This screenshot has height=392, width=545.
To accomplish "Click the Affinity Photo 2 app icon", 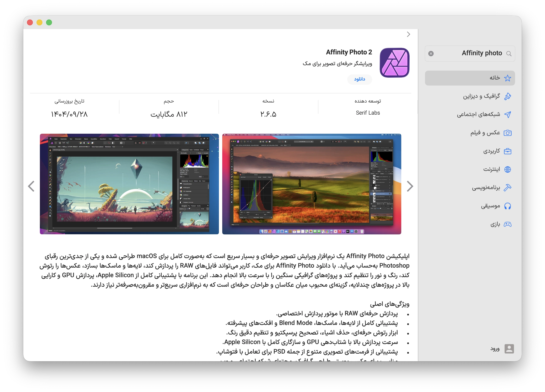I will click(x=394, y=63).
